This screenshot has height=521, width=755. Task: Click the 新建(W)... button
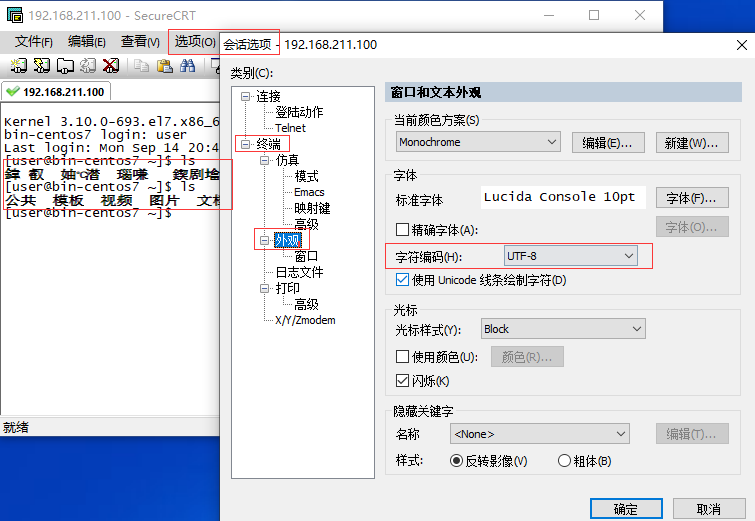point(692,143)
